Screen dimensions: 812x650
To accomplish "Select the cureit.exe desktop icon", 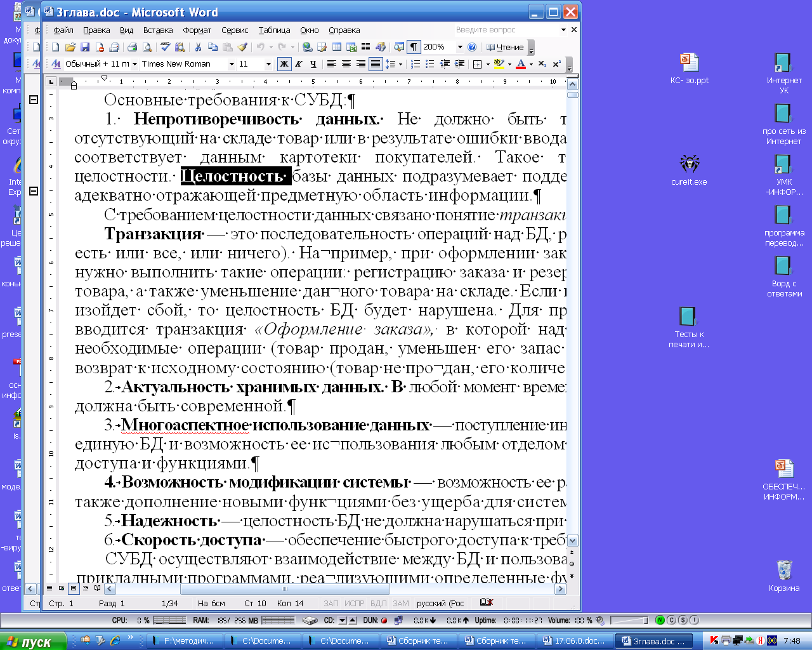I will pos(689,169).
